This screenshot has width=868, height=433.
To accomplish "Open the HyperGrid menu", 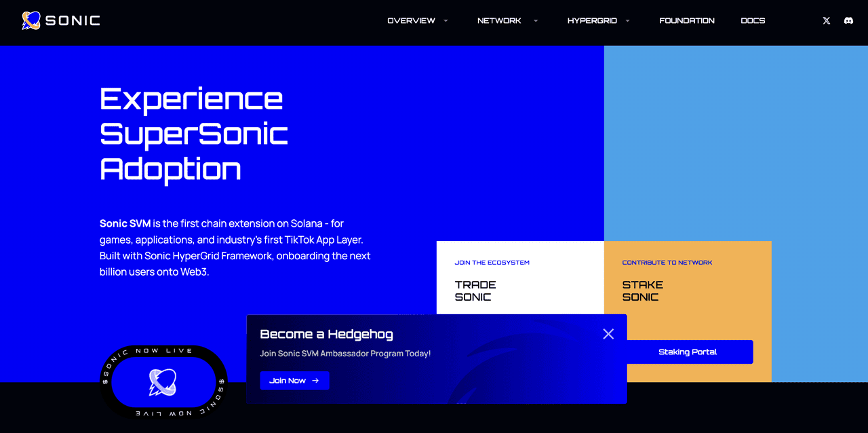I will pyautogui.click(x=592, y=21).
